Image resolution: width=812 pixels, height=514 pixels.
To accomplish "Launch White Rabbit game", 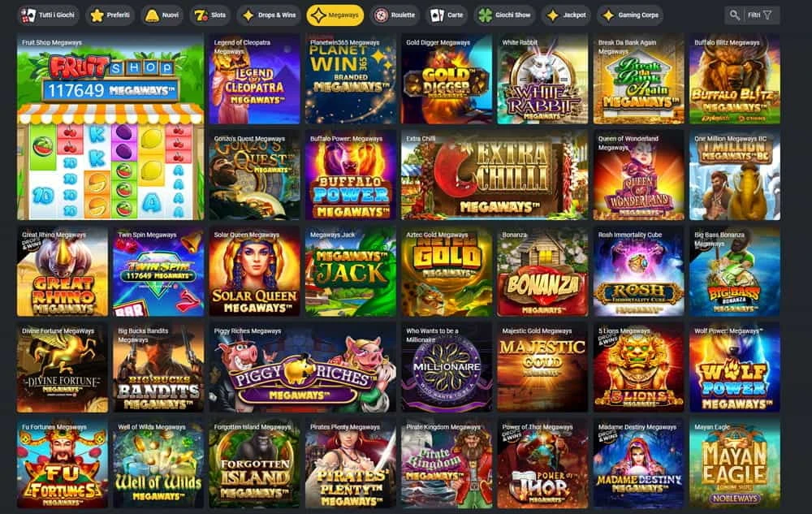I will point(542,80).
